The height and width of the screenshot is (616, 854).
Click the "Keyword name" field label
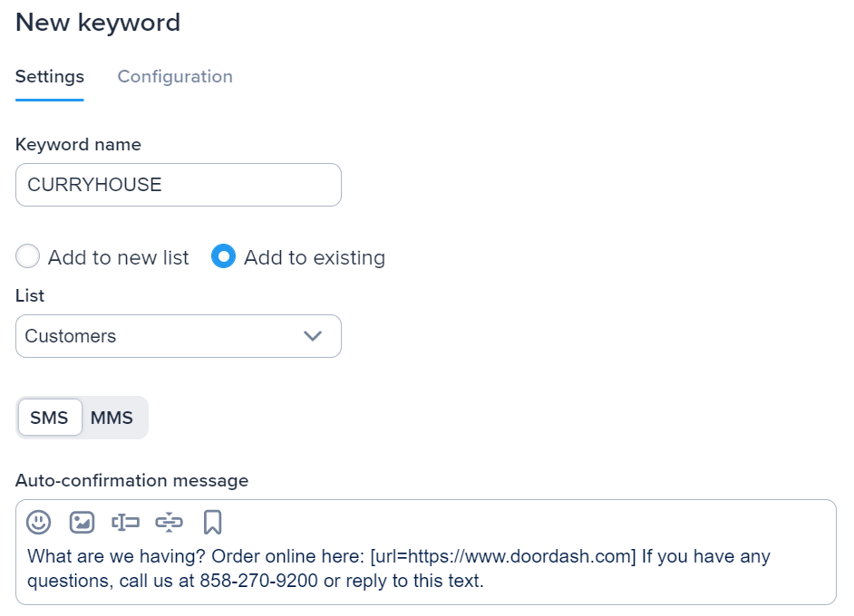[78, 144]
